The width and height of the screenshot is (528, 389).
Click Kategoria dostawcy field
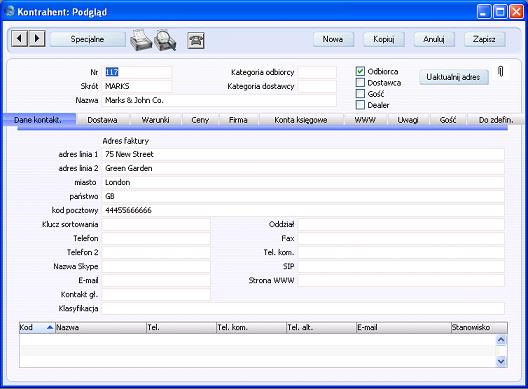[317, 86]
